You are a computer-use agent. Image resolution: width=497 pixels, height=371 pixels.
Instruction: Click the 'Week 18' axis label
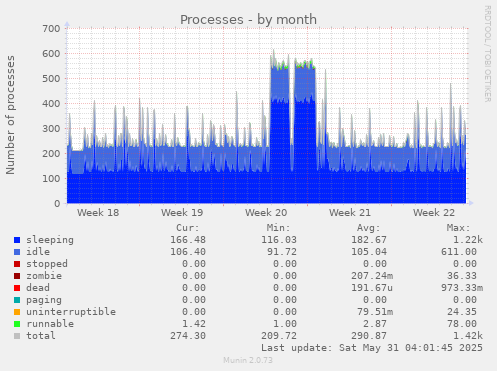click(98, 213)
